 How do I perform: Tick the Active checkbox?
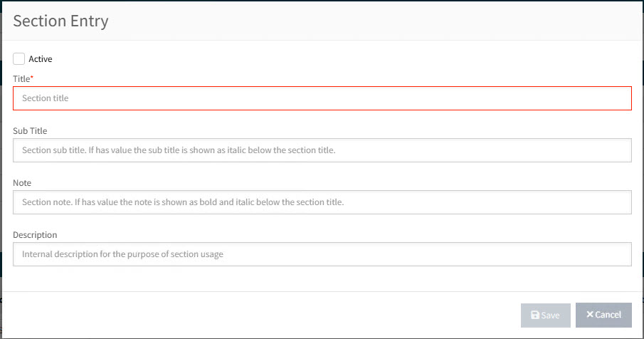tap(19, 59)
